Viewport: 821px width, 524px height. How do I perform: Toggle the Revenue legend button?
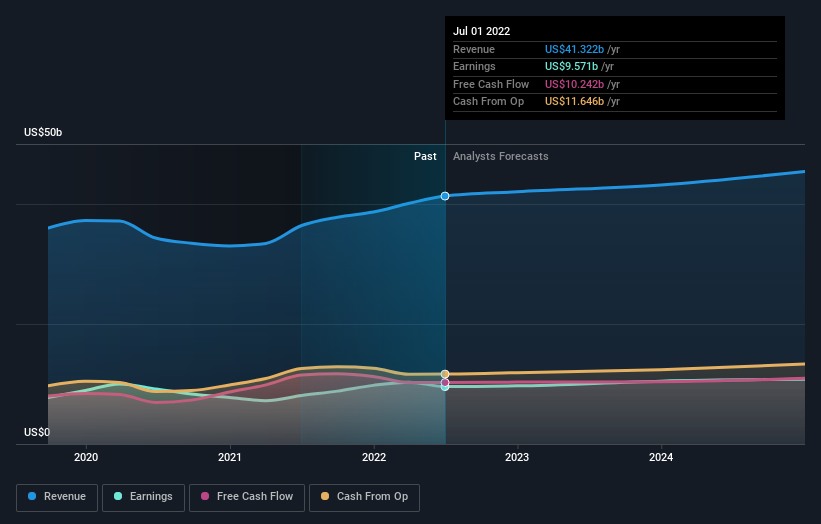[x=57, y=497]
